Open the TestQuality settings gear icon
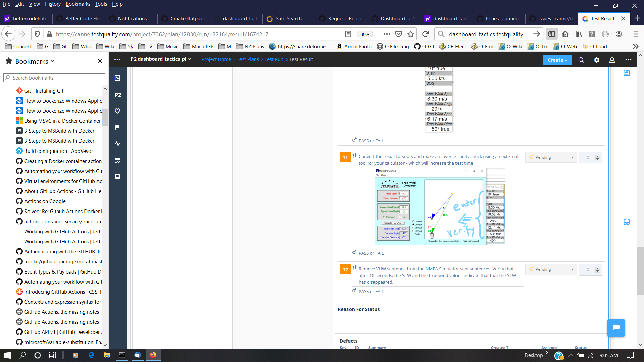Image resolution: width=644 pixels, height=362 pixels. tap(597, 60)
